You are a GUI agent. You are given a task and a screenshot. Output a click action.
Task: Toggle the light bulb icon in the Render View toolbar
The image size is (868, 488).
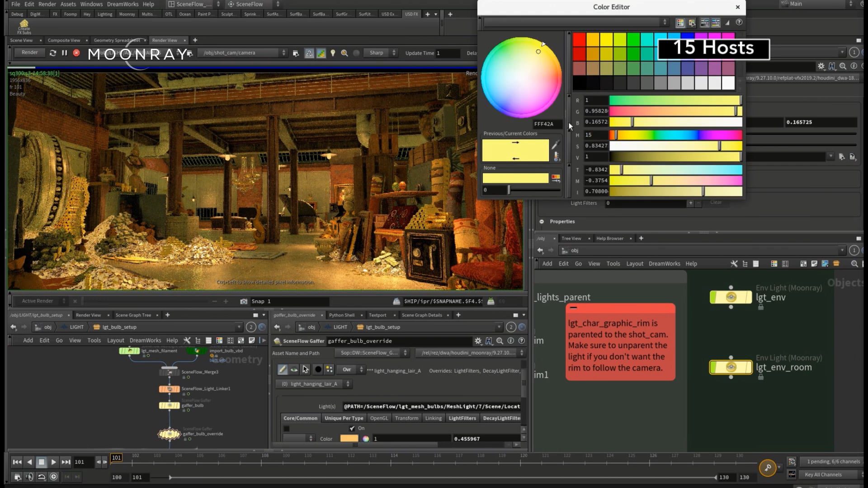coord(333,53)
